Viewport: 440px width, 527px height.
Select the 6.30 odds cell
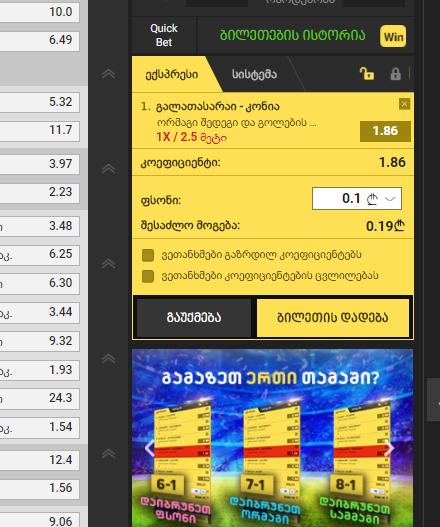click(40, 283)
